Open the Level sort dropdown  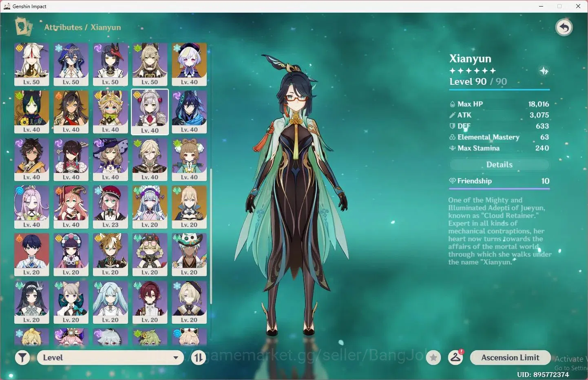point(111,358)
